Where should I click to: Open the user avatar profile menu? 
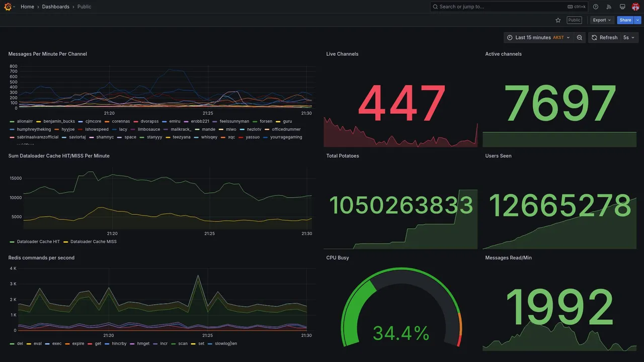point(635,7)
